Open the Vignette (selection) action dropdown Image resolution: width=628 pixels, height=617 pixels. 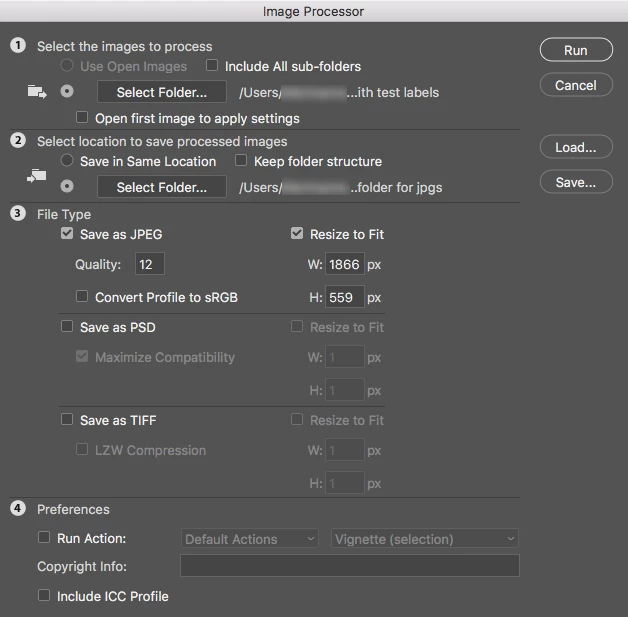[425, 539]
